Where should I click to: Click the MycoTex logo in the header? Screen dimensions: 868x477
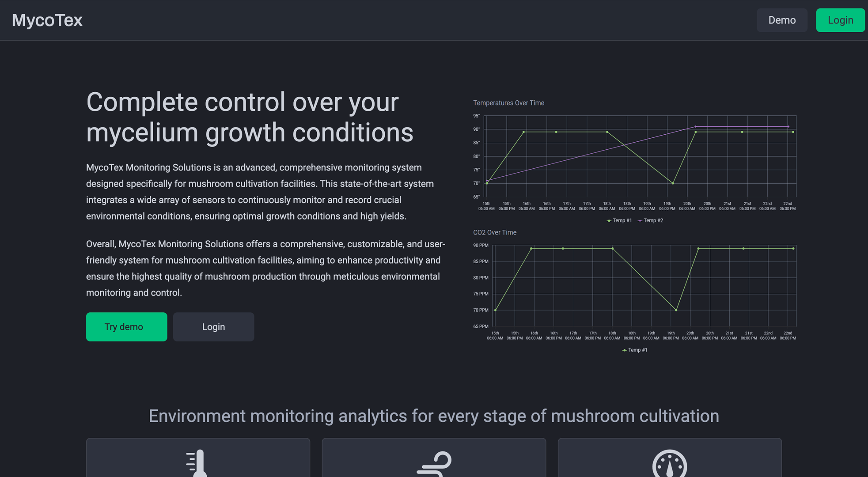click(x=47, y=20)
